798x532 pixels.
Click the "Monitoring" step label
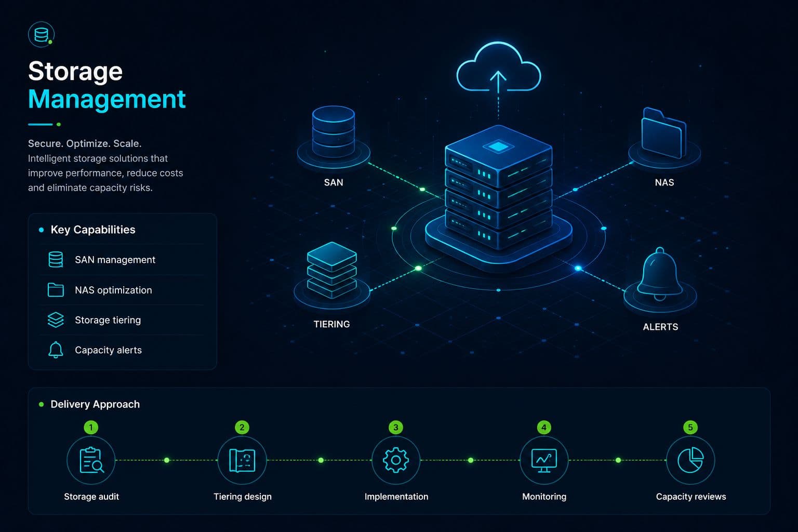pyautogui.click(x=544, y=497)
